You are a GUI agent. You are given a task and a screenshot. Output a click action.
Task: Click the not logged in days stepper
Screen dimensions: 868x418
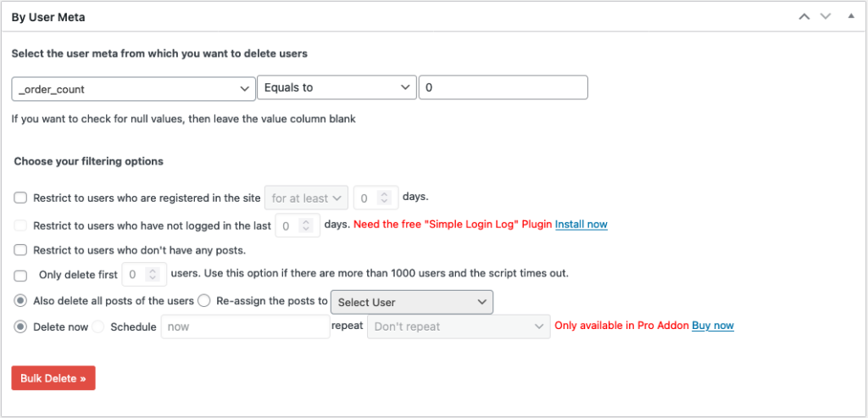(x=298, y=226)
